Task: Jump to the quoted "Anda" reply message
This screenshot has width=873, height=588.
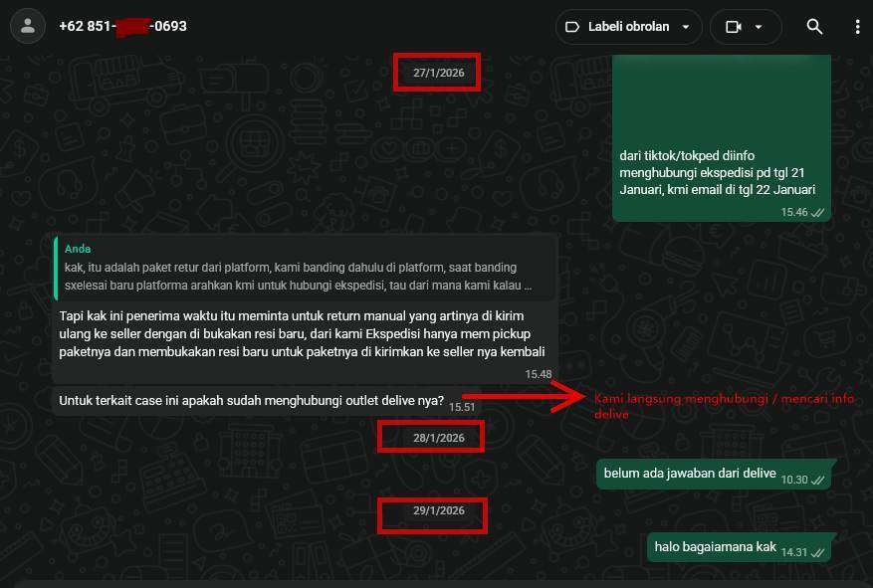Action: click(x=299, y=268)
